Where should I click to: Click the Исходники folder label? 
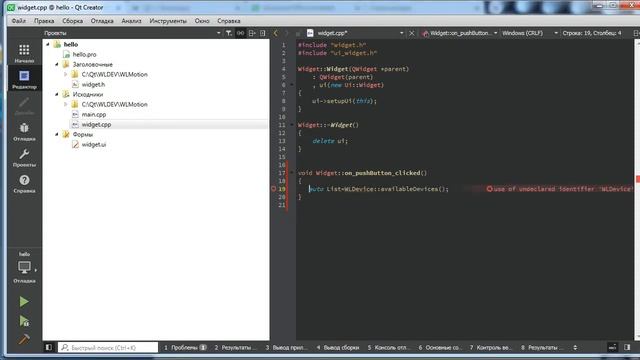coord(88,94)
